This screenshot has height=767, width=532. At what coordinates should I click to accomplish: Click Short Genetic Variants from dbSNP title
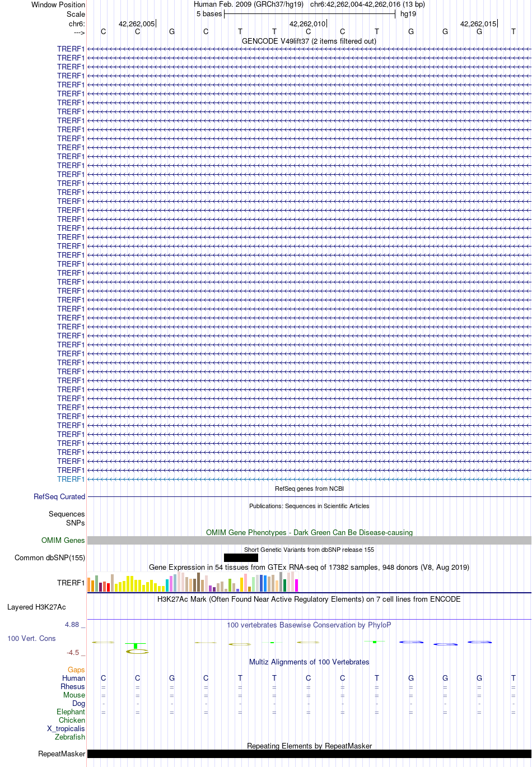pyautogui.click(x=309, y=550)
